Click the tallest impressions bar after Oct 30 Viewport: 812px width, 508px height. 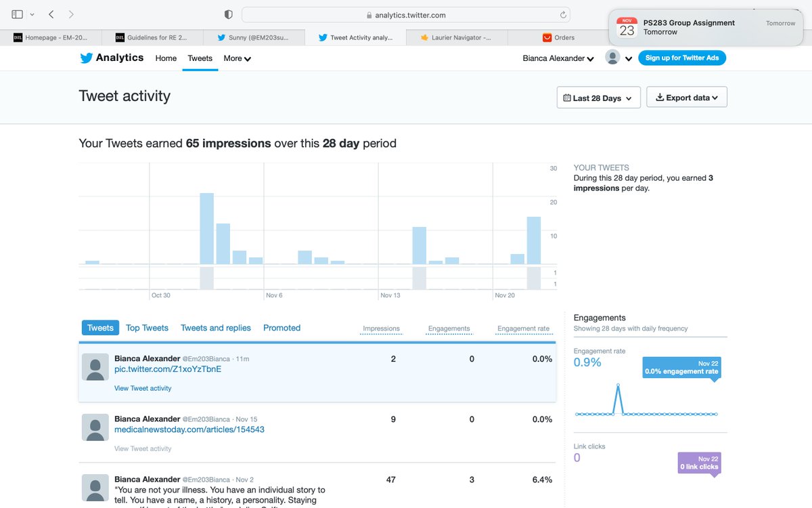[x=206, y=228]
